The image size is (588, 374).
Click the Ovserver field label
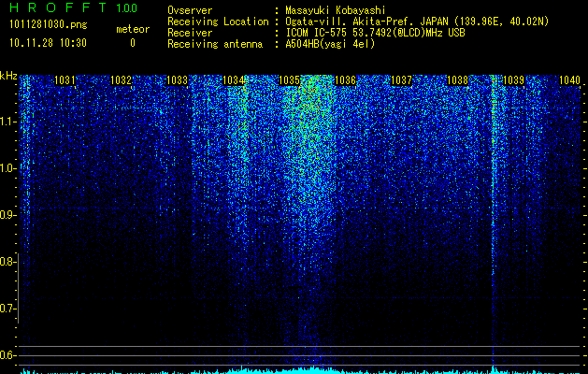[x=190, y=10]
